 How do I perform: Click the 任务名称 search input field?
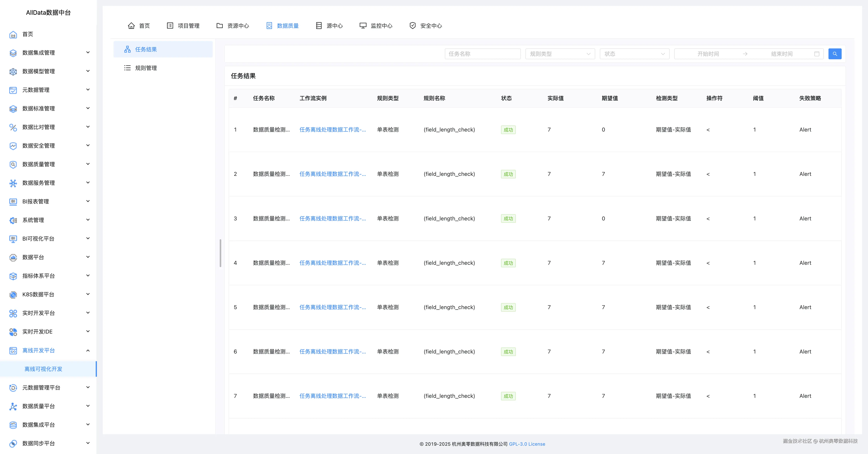pyautogui.click(x=482, y=54)
